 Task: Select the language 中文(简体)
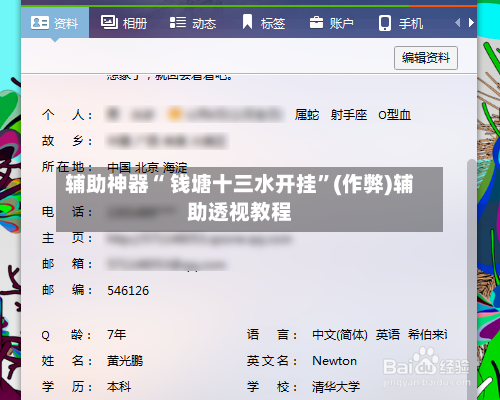coord(340,335)
